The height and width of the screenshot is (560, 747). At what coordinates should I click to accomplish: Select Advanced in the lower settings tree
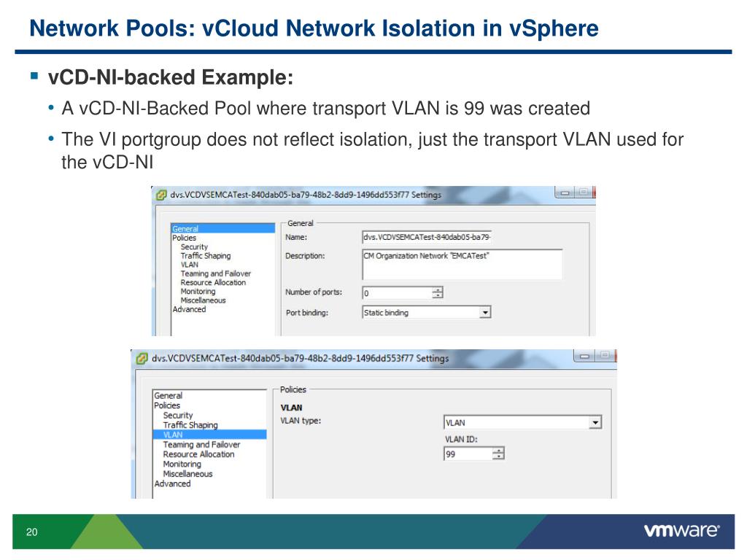pyautogui.click(x=172, y=483)
